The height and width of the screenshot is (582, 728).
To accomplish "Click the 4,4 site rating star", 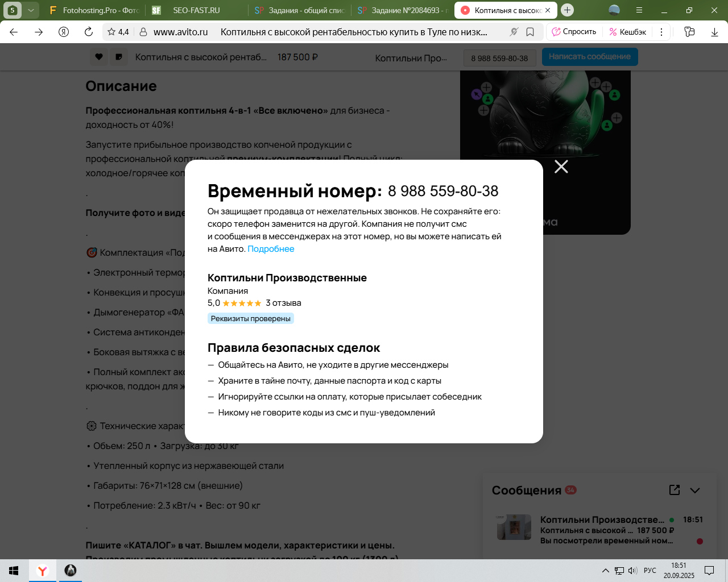I will click(x=118, y=32).
